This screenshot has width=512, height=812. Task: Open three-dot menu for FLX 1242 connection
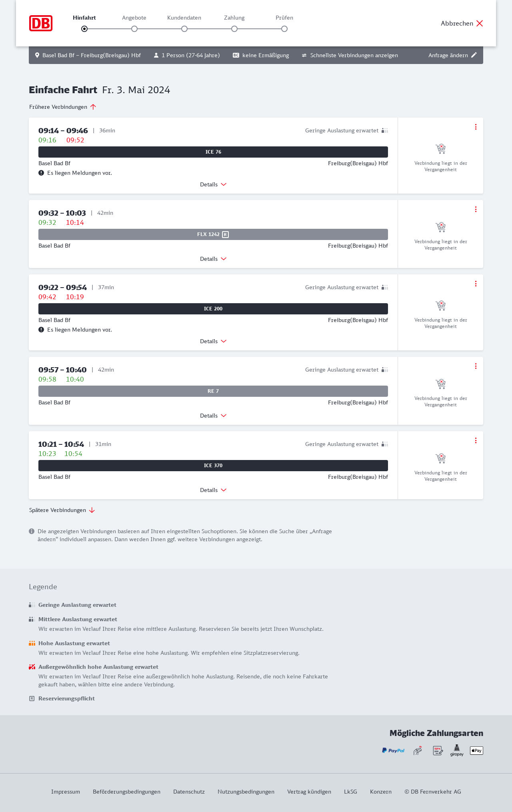476,209
